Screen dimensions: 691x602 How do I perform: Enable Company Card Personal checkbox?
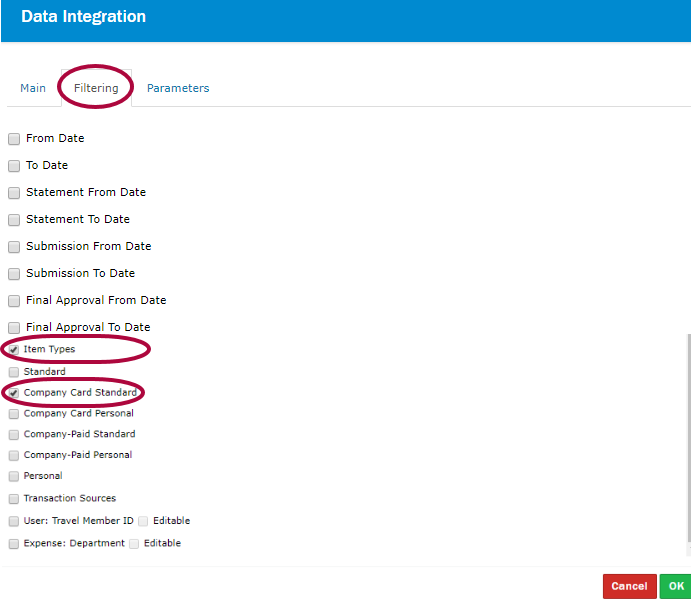14,414
